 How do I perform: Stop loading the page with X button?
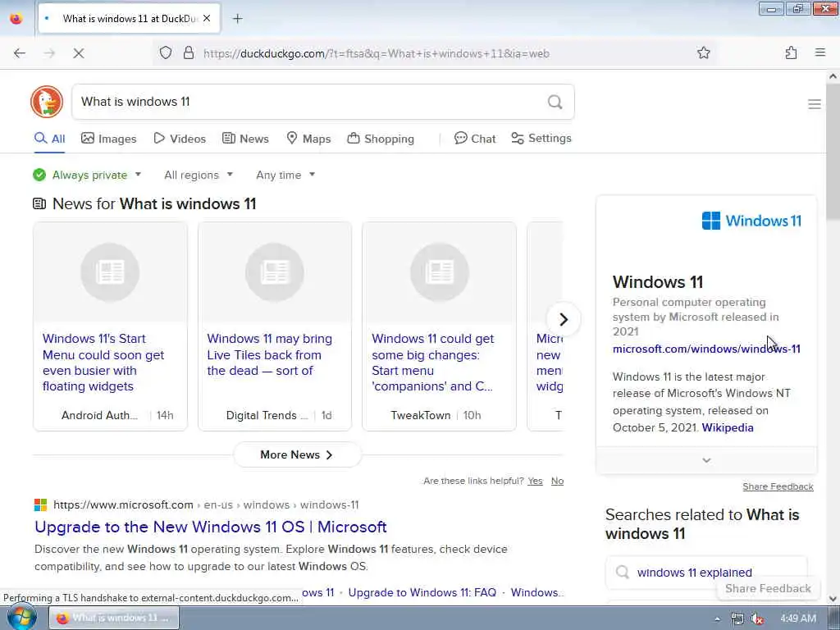tap(78, 53)
